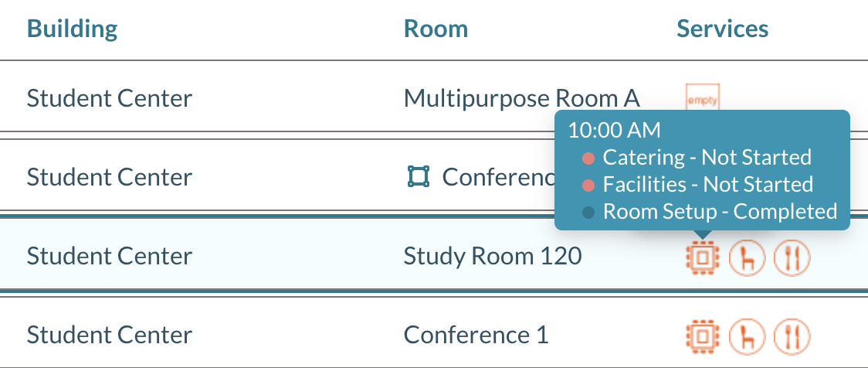Open the Room Setup icon in the Conference 1 row
The image size is (868, 368).
click(702, 336)
